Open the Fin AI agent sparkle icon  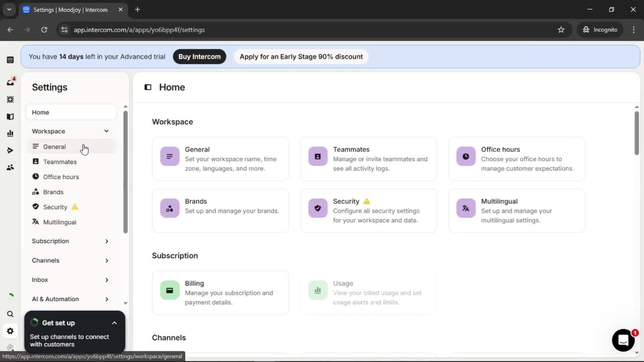(10, 100)
